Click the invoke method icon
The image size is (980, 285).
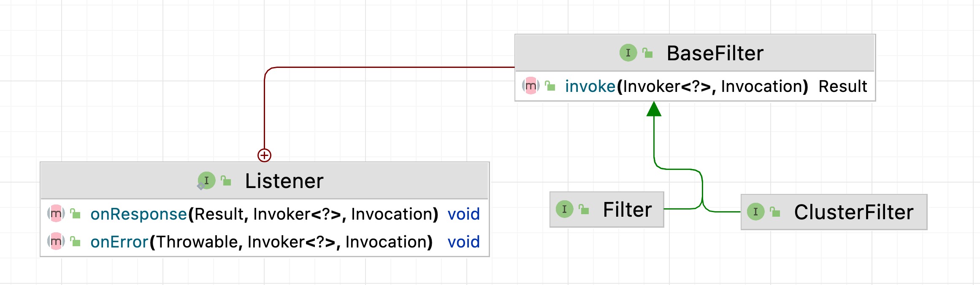tap(531, 86)
